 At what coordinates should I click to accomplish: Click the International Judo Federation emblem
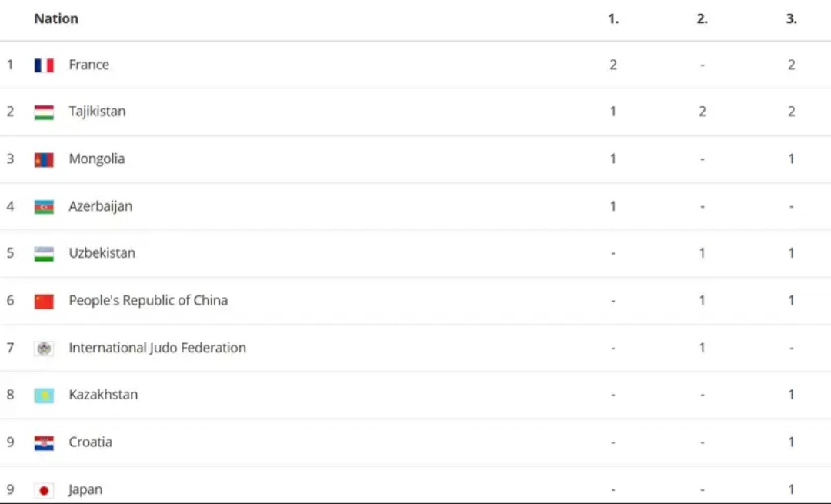click(x=44, y=349)
